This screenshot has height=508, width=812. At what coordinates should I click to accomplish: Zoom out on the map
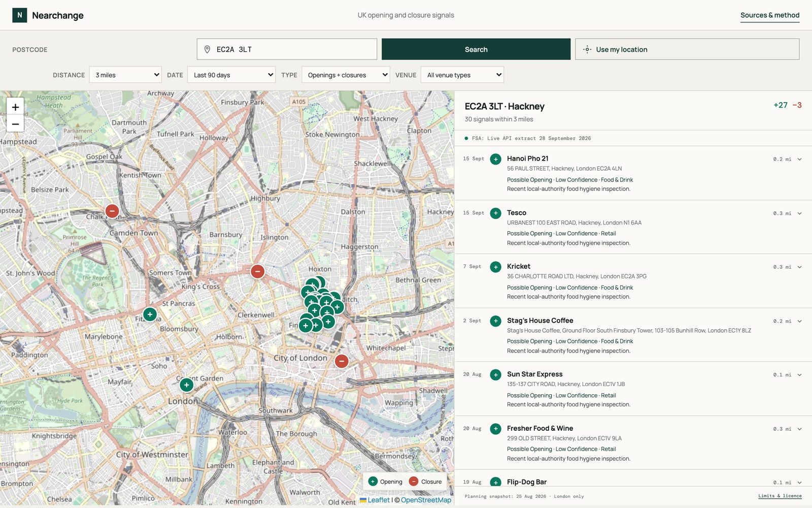[15, 124]
